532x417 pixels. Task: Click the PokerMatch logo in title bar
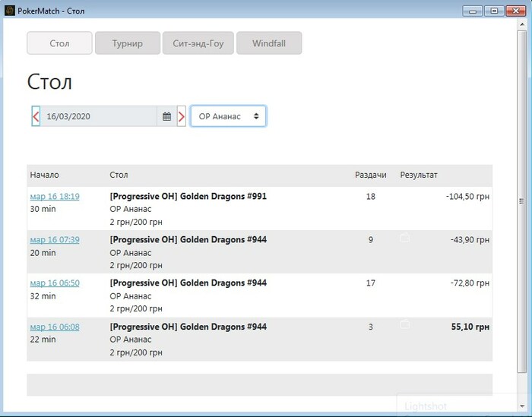point(9,11)
